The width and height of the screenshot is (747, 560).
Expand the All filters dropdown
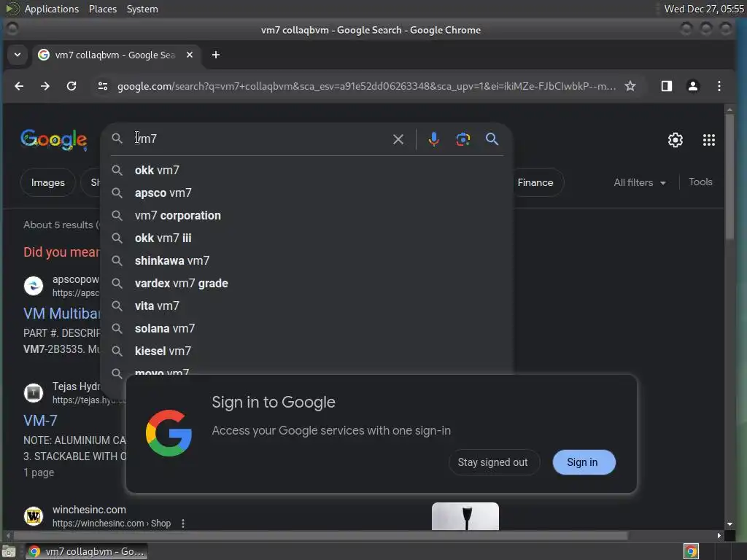(639, 182)
